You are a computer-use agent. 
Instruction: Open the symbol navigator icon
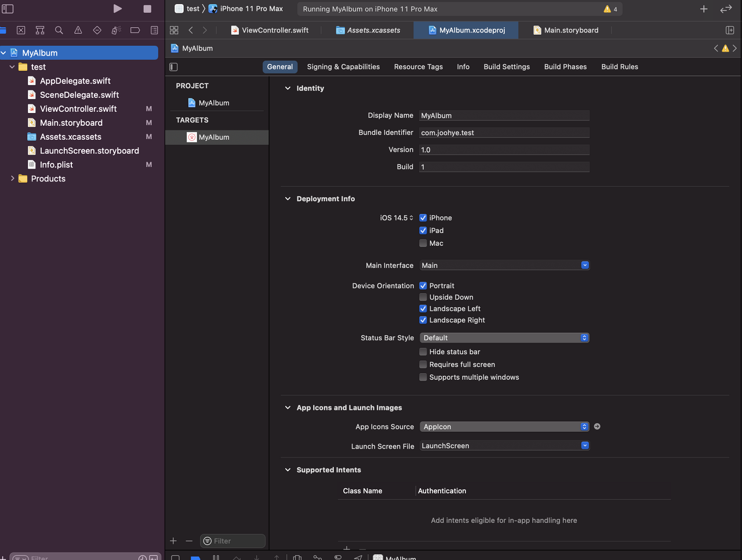pyautogui.click(x=40, y=30)
